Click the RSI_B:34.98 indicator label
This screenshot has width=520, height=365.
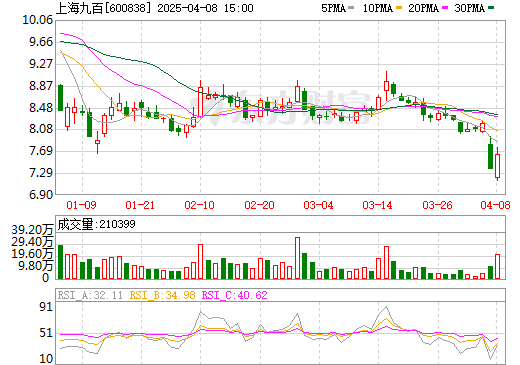point(162,295)
